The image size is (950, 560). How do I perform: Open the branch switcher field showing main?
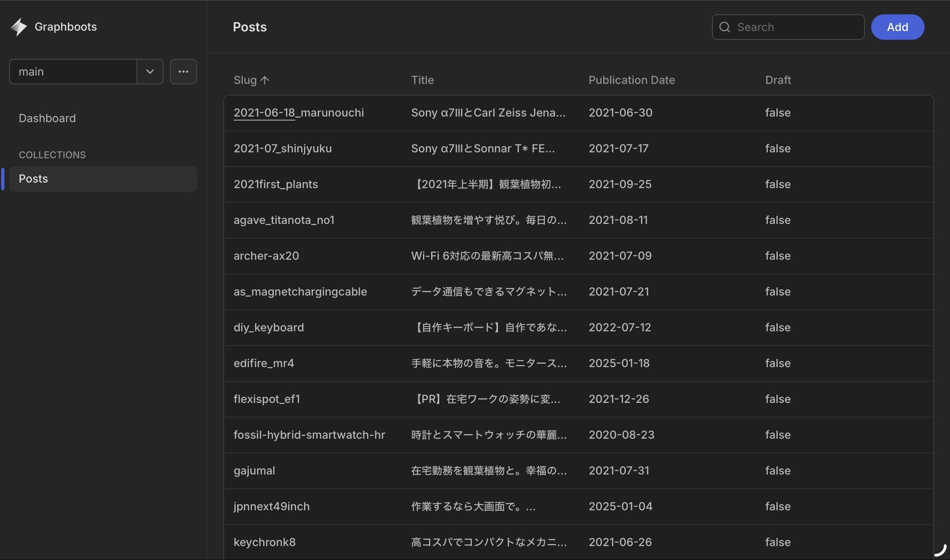(73, 72)
